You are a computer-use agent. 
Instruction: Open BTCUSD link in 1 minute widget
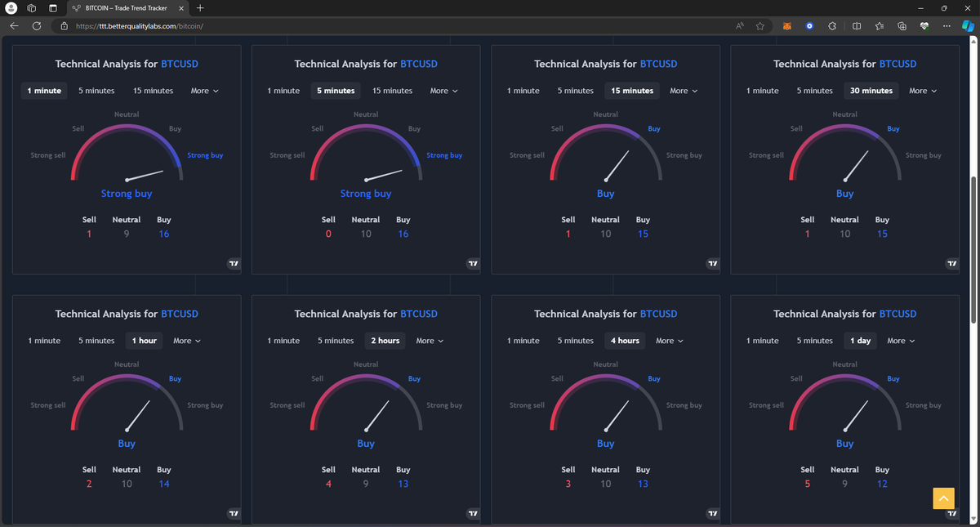click(x=180, y=64)
